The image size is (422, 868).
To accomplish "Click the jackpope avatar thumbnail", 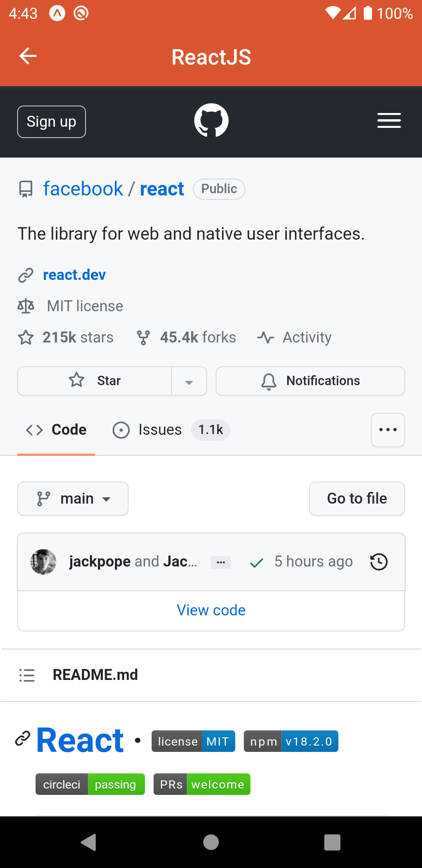I will [43, 562].
